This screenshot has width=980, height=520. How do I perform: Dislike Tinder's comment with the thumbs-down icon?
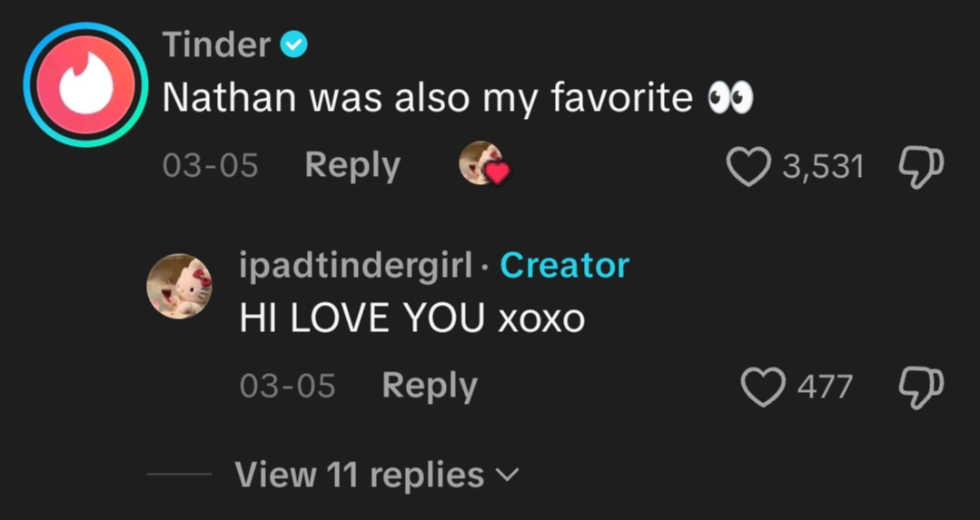[921, 166]
